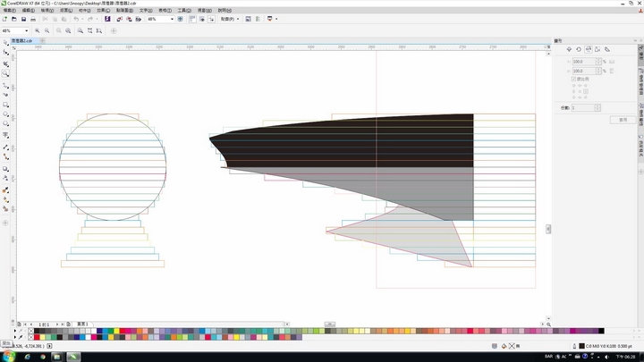Open the File menu
The height and width of the screenshot is (362, 644).
[10, 10]
